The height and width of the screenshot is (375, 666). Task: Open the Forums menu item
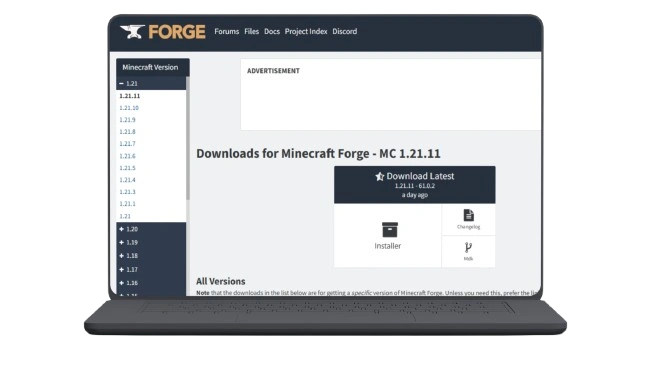click(x=226, y=31)
